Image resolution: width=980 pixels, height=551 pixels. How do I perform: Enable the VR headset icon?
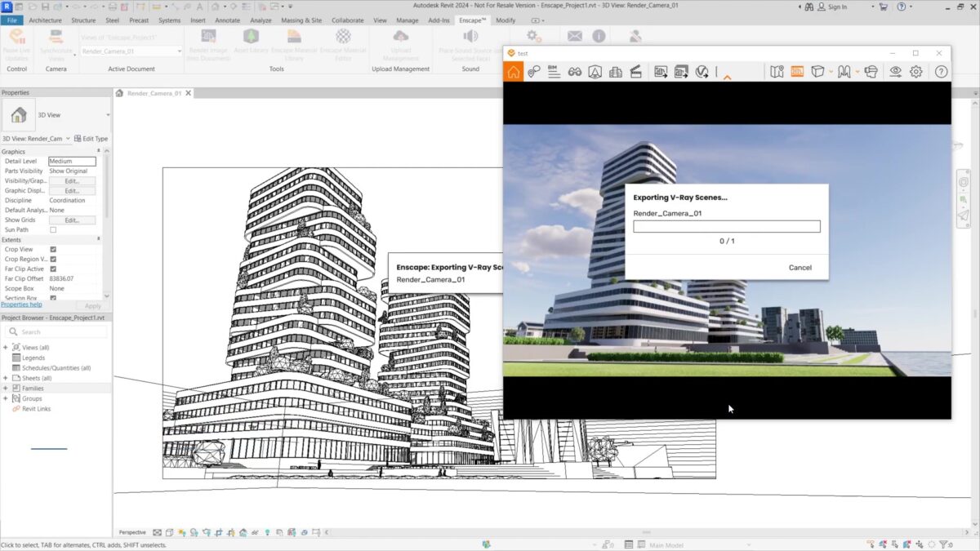(x=871, y=72)
